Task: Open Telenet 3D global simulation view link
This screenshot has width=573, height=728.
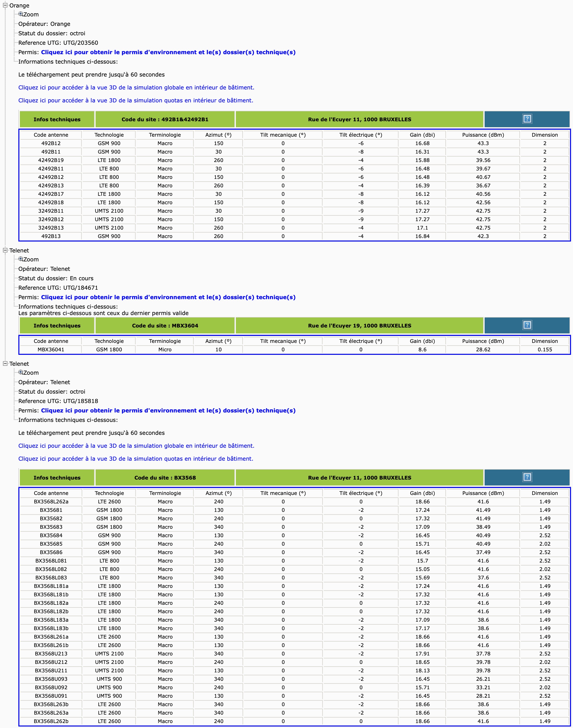Action: 136,446
